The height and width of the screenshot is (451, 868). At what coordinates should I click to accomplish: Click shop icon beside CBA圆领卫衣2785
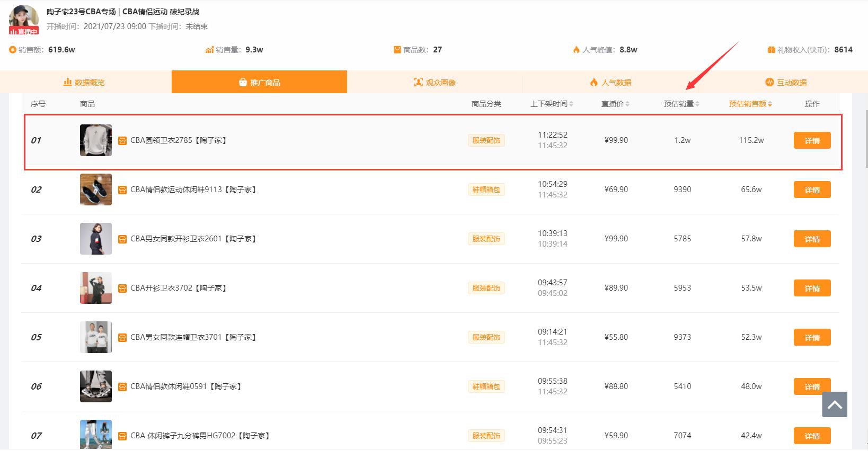(122, 141)
